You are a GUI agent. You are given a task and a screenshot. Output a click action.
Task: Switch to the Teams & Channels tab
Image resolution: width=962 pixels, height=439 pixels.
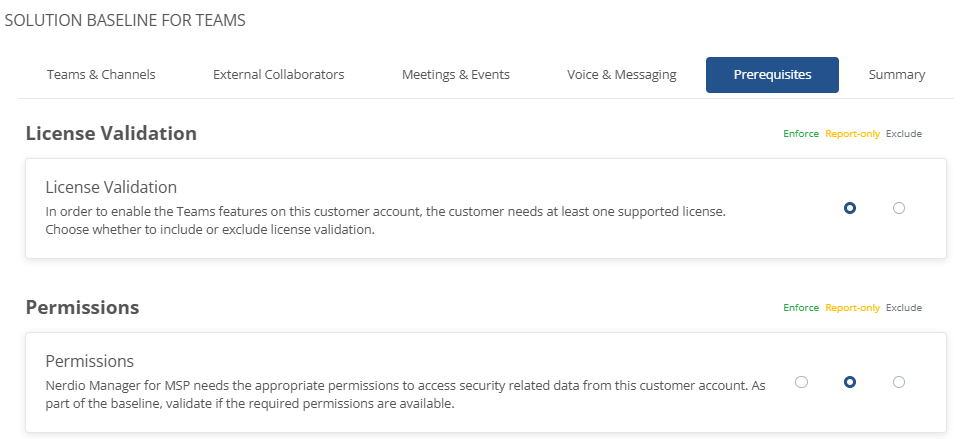101,75
